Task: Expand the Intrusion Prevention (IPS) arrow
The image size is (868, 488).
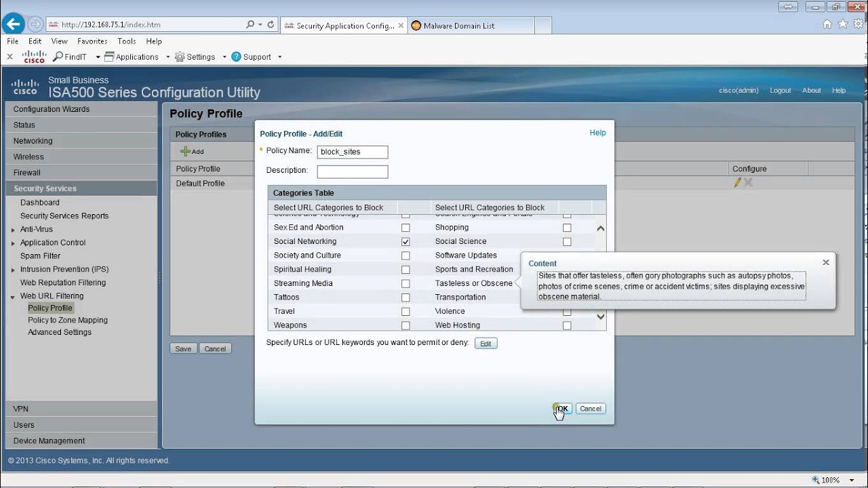Action: pos(13,270)
